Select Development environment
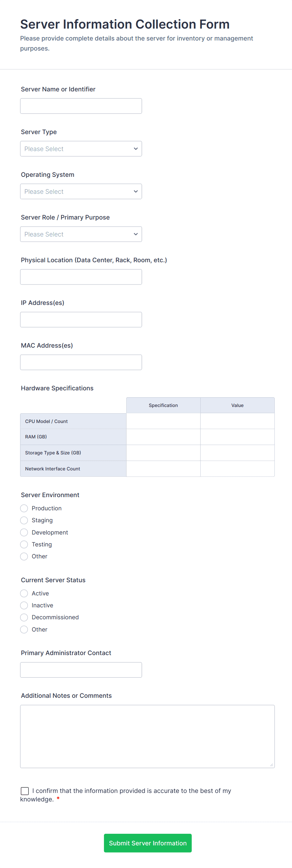The height and width of the screenshot is (868, 292). tap(24, 532)
